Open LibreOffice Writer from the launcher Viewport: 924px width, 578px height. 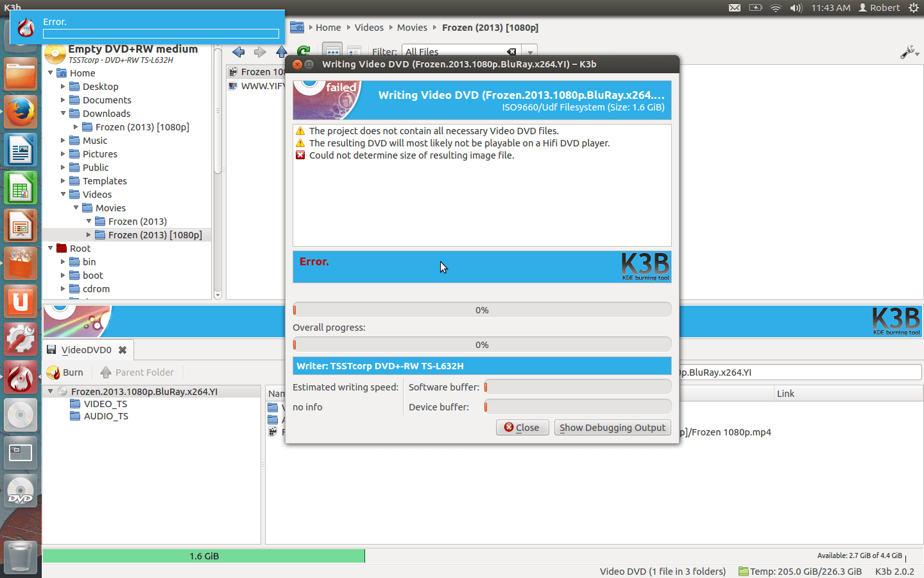21,151
